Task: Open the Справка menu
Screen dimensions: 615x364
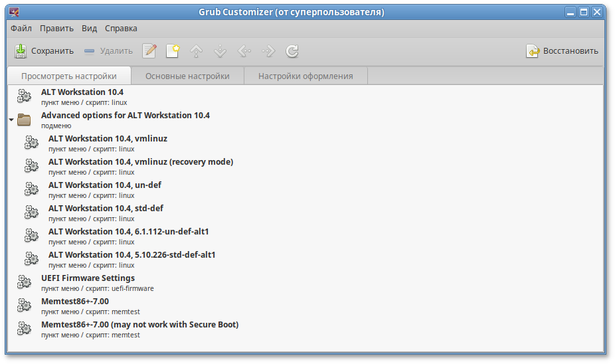Action: pyautogui.click(x=121, y=29)
